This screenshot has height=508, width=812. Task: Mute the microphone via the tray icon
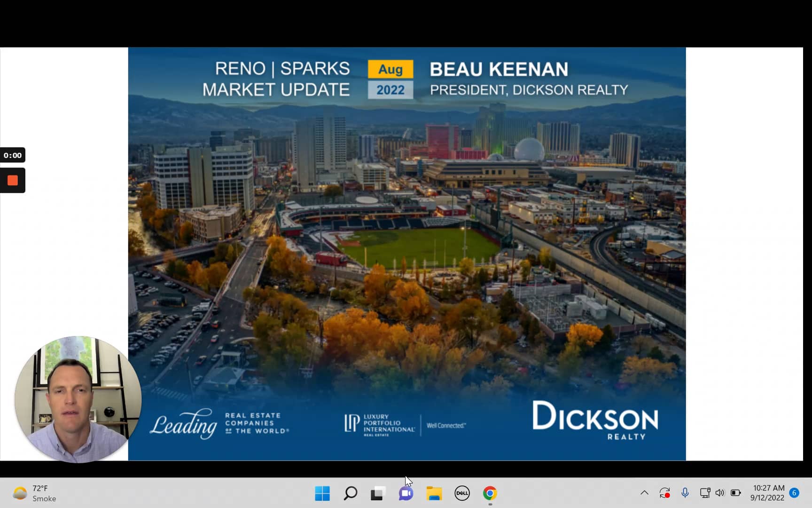pyautogui.click(x=685, y=493)
